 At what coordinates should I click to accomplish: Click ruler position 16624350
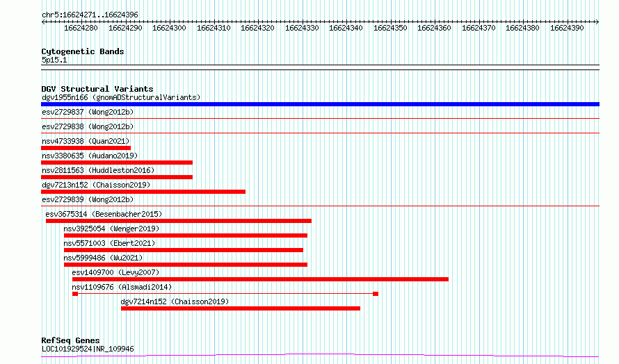pyautogui.click(x=390, y=28)
